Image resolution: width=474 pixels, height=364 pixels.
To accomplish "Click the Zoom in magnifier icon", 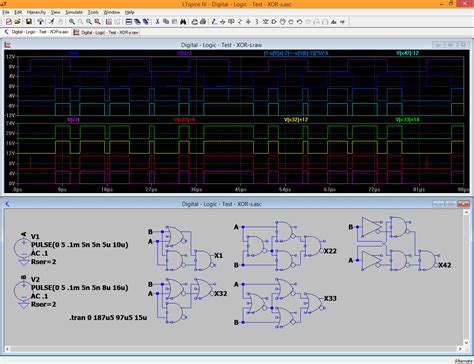I will coord(72,22).
